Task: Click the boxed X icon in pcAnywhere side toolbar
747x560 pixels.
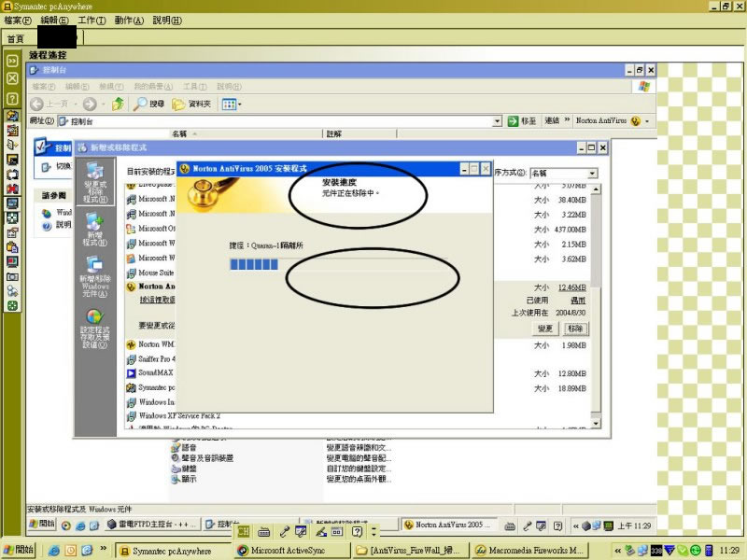Action: tap(12, 78)
